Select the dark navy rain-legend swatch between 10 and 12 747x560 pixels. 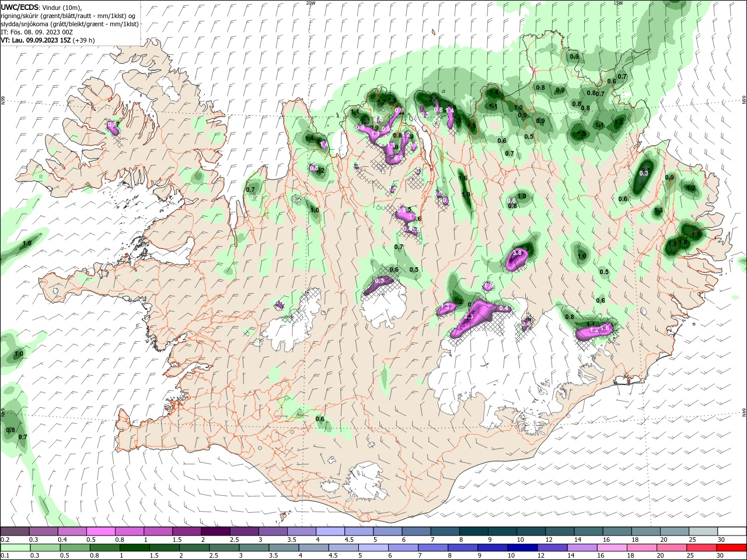[x=522, y=548]
